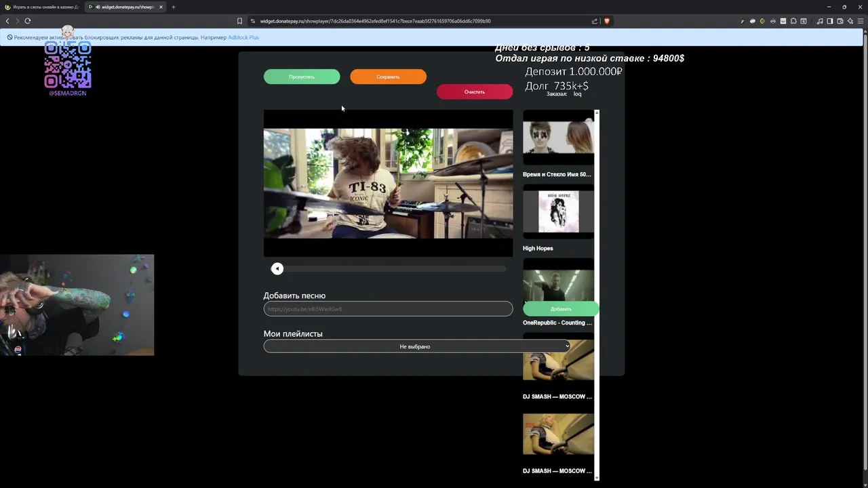Mute the audio icon on the donatepay tab

click(x=98, y=7)
